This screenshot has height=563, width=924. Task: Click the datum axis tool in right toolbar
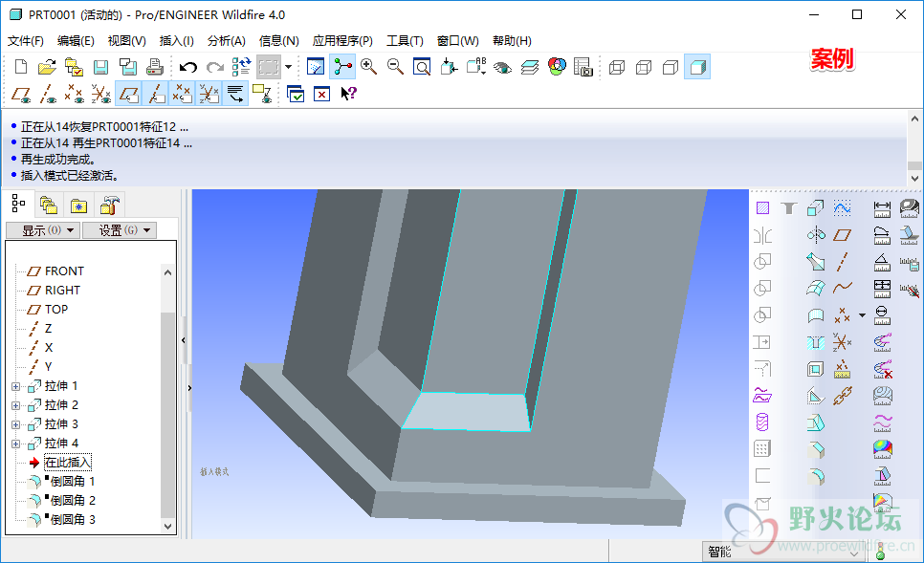842,262
